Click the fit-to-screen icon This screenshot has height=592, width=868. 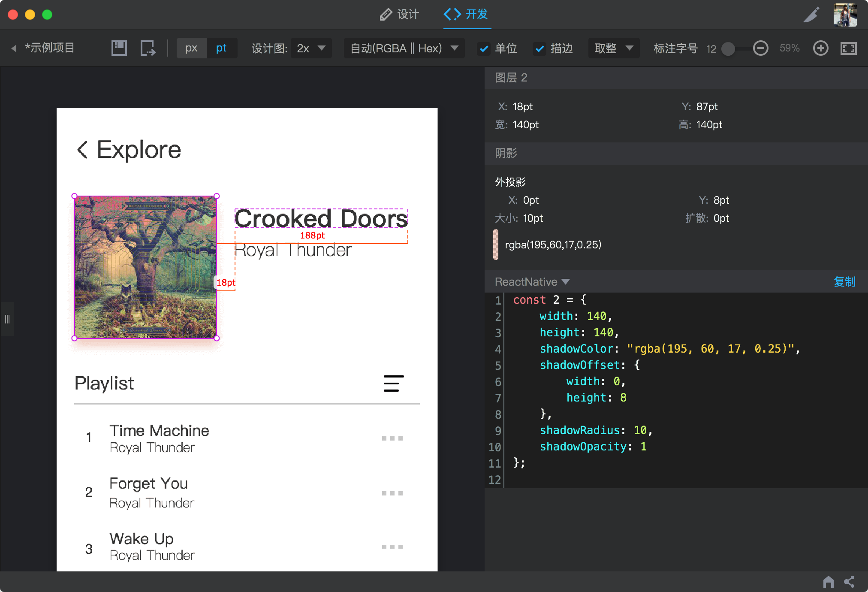coord(848,48)
